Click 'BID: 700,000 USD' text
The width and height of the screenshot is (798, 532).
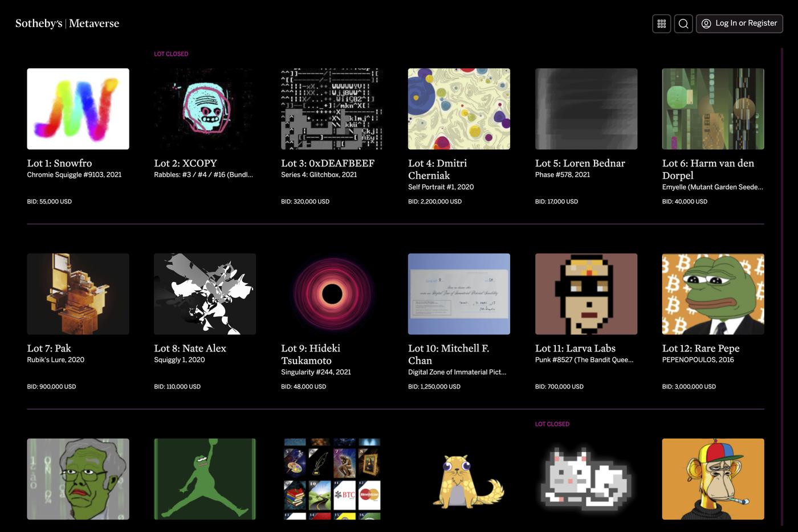(x=559, y=387)
